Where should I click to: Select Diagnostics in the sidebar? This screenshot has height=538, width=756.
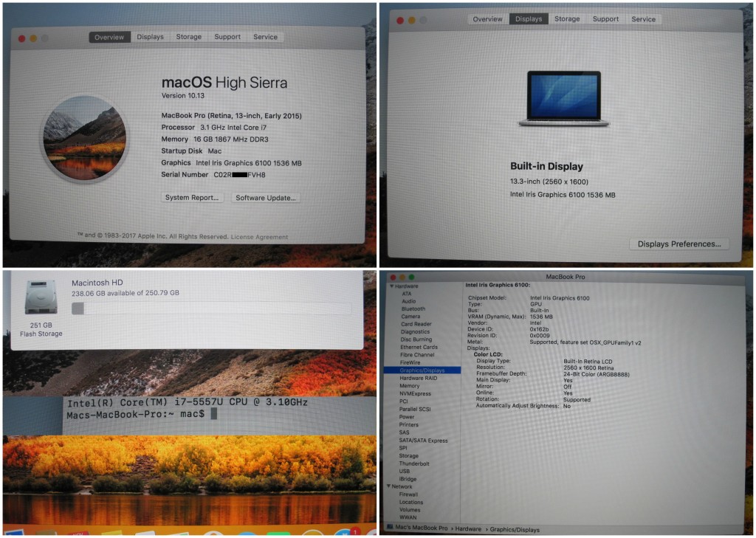coord(415,332)
